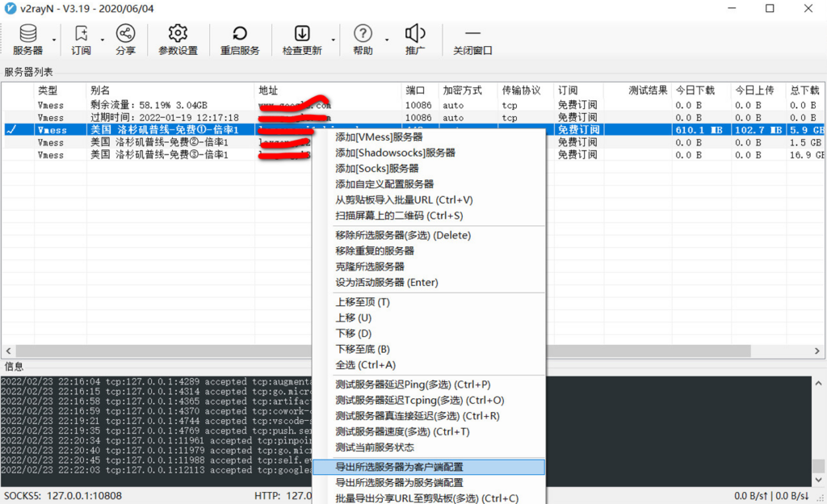Select row 剩余流量: 58.19% 3.04GB
The image size is (827, 504).
413,105
